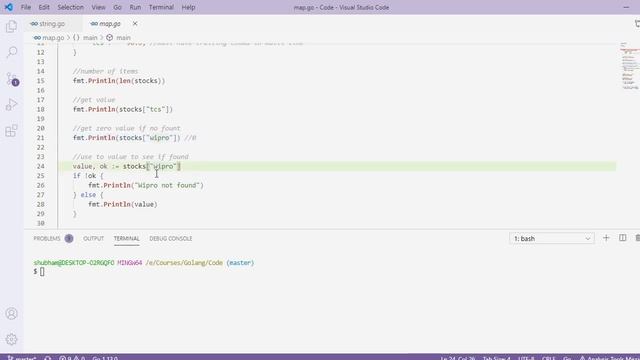Click line number 24 in the gutter
The width and height of the screenshot is (640, 360).
(x=40, y=167)
